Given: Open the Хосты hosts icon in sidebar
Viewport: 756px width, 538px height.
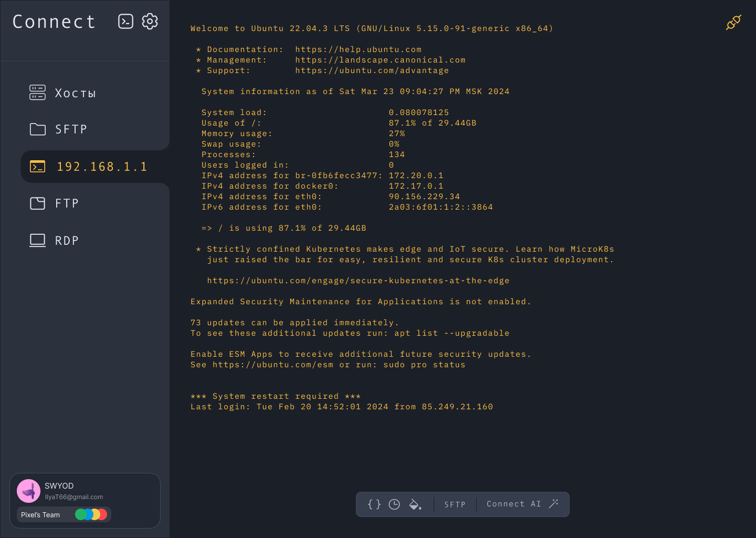Looking at the screenshot, I should 37,92.
